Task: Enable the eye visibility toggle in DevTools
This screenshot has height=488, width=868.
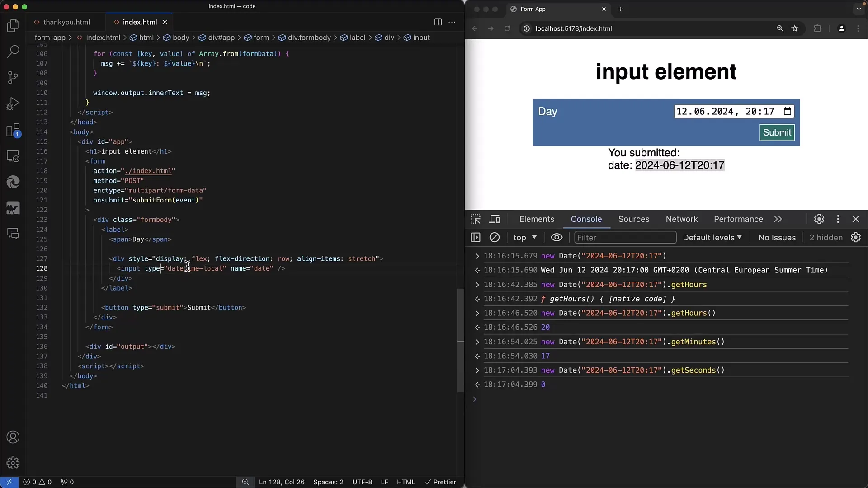Action: coord(556,237)
